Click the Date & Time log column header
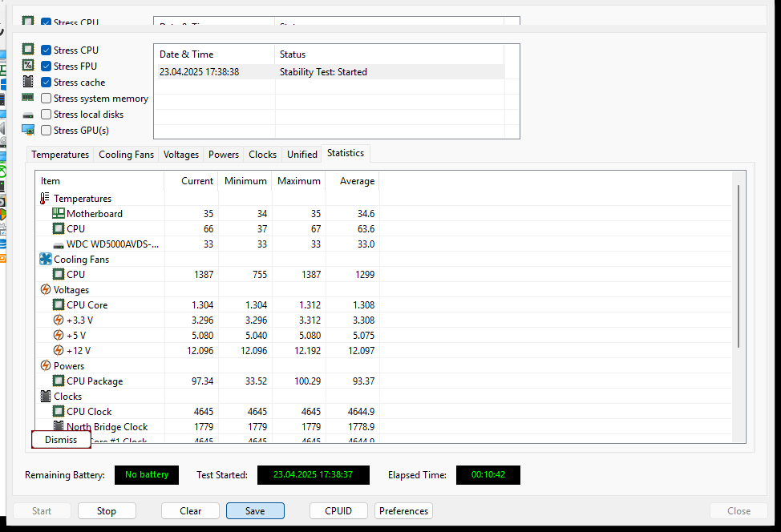 click(x=215, y=54)
